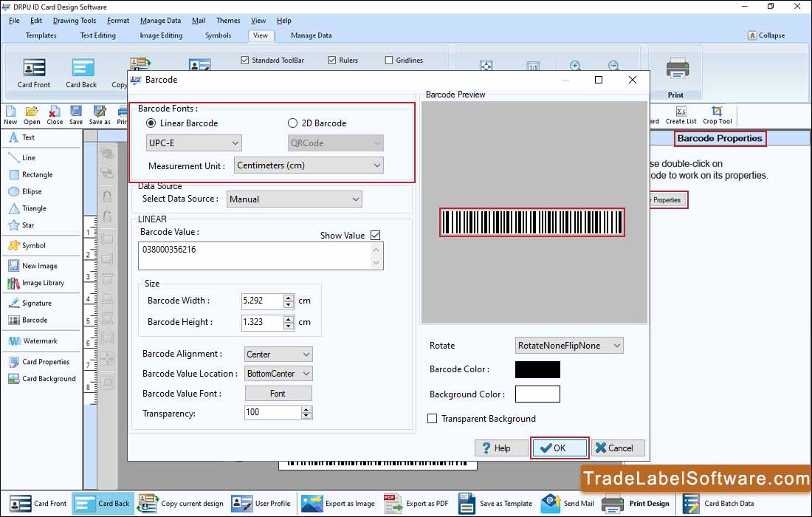Image resolution: width=812 pixels, height=517 pixels.
Task: Click Send Mail in bottom bar
Action: (x=568, y=503)
